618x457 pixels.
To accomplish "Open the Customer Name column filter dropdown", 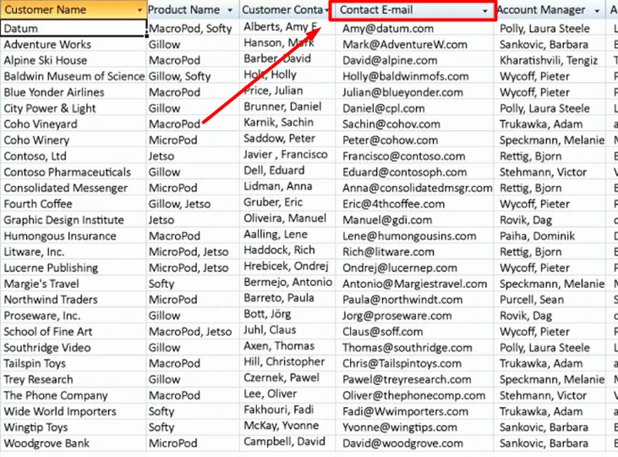I will pyautogui.click(x=139, y=10).
